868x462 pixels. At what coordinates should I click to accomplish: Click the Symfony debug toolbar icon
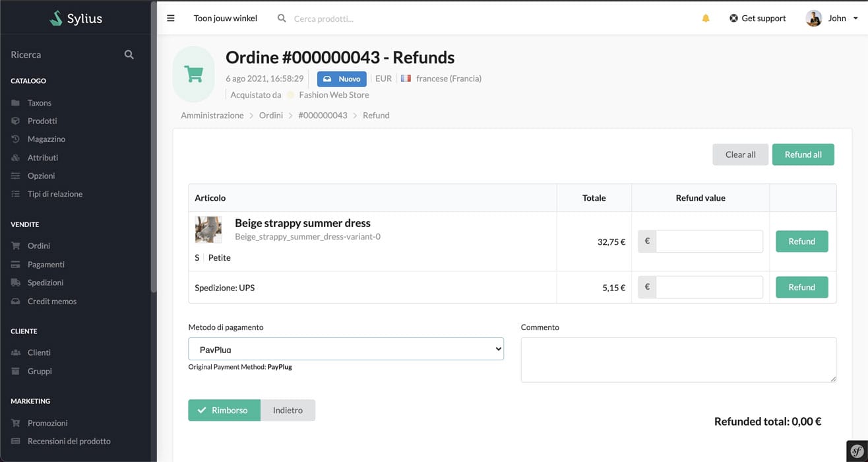click(857, 451)
